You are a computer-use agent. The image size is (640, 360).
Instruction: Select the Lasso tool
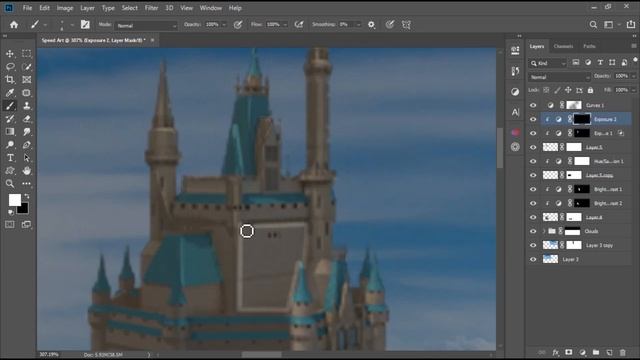point(10,67)
